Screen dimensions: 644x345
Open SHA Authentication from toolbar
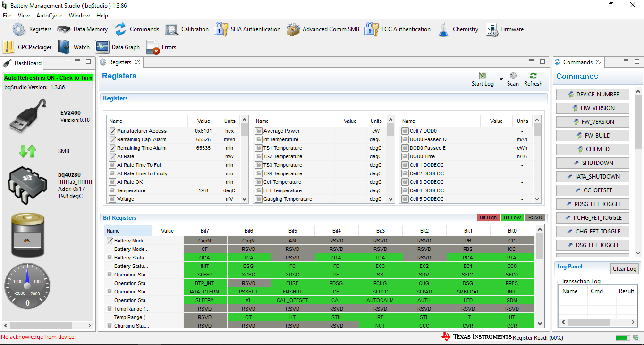pyautogui.click(x=247, y=29)
